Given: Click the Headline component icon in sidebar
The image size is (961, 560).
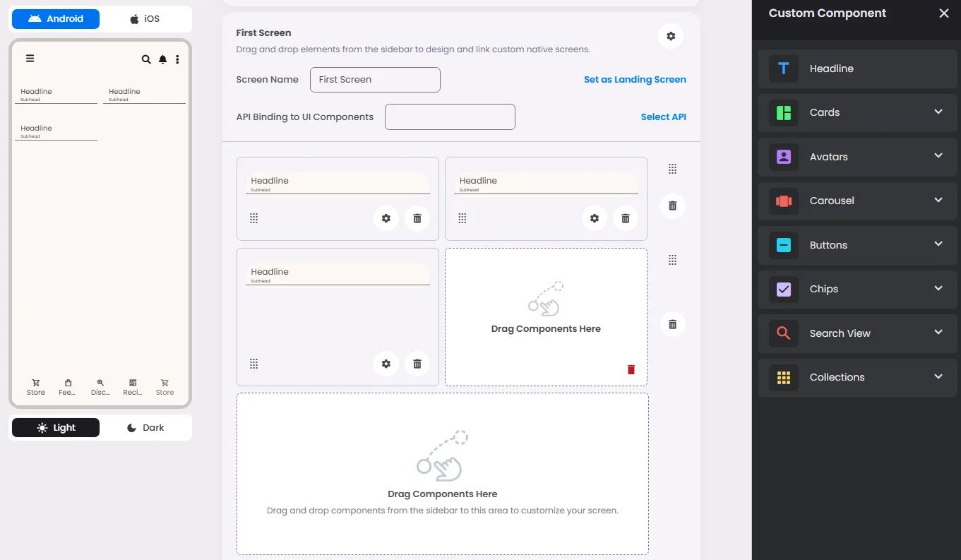Looking at the screenshot, I should (x=784, y=68).
